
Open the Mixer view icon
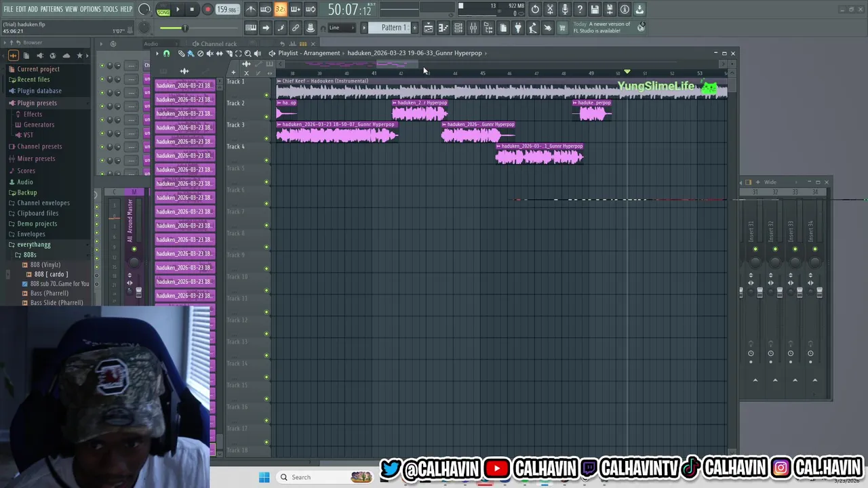(x=473, y=28)
